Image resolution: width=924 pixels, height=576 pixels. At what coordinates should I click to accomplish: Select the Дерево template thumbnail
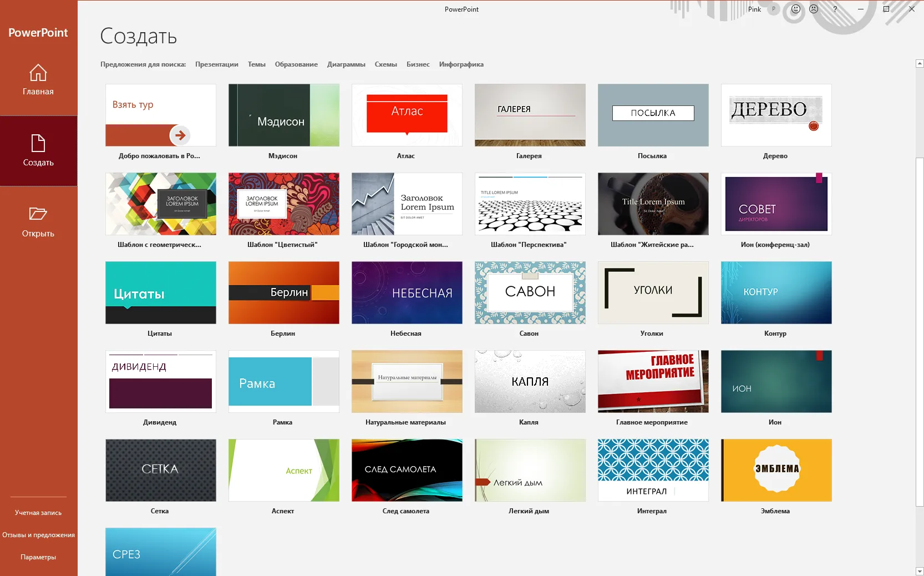[x=776, y=115]
